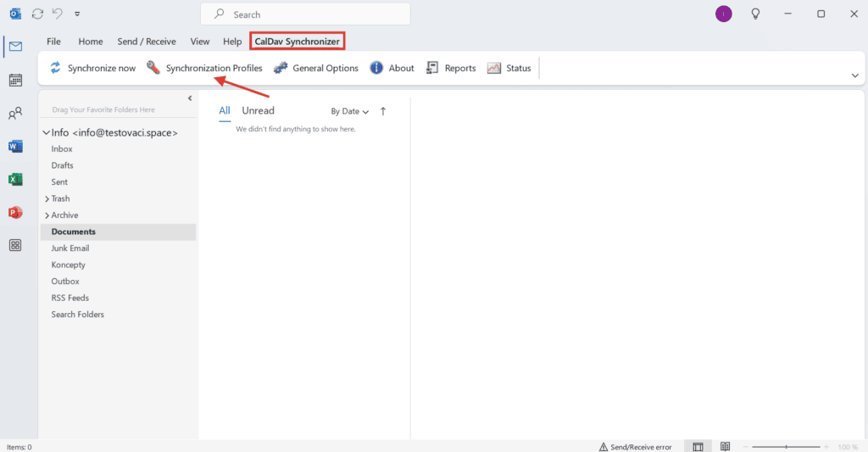Click 'Items: 0' in status bar
This screenshot has height=452, width=868.
coord(19,447)
